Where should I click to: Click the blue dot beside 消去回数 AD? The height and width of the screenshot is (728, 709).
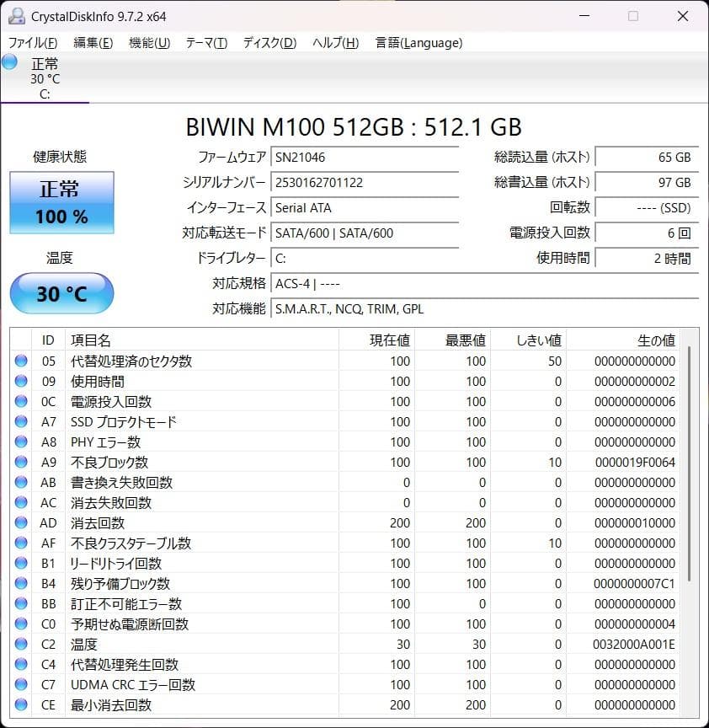pos(21,523)
